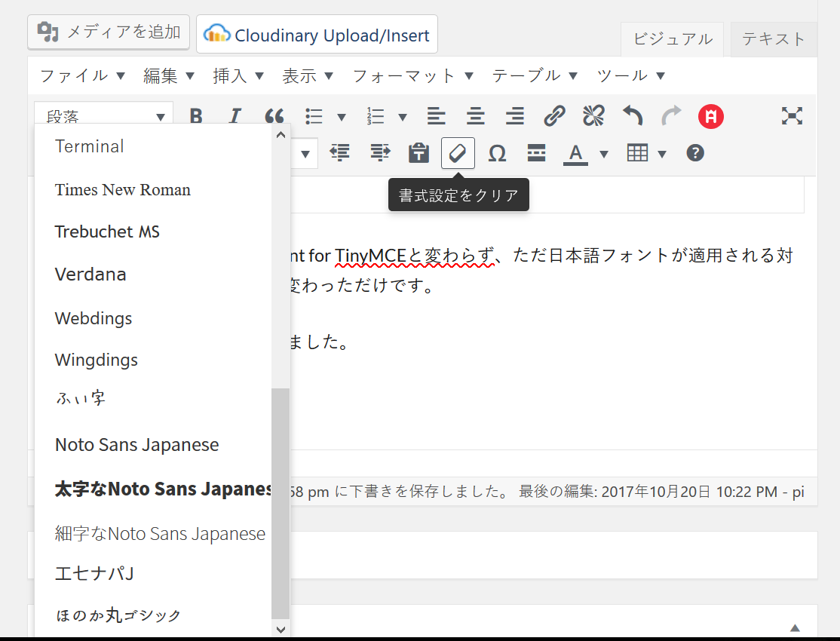Open the ツール menu
Image resolution: width=840 pixels, height=641 pixels.
tap(630, 75)
